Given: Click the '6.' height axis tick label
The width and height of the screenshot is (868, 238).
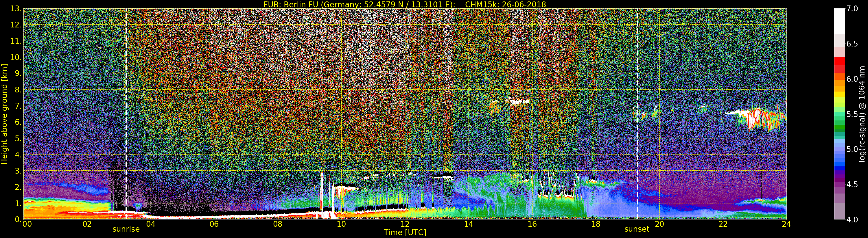Looking at the screenshot, I should 18,122.
